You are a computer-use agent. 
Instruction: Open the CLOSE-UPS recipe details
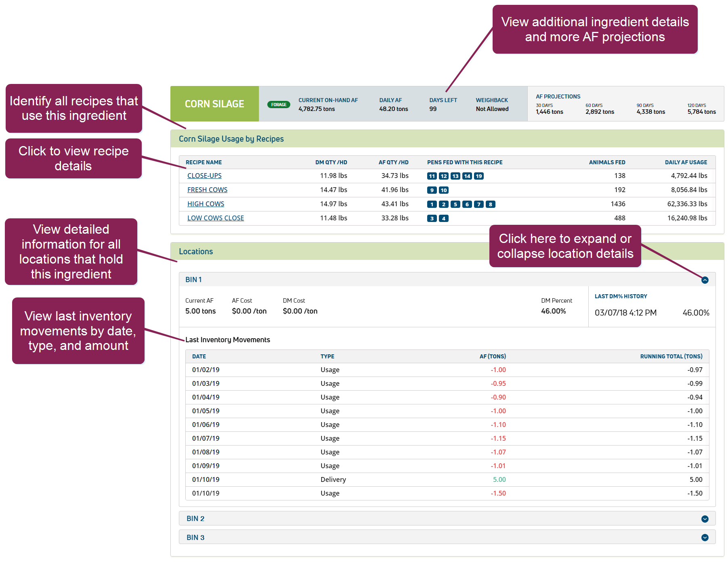204,176
